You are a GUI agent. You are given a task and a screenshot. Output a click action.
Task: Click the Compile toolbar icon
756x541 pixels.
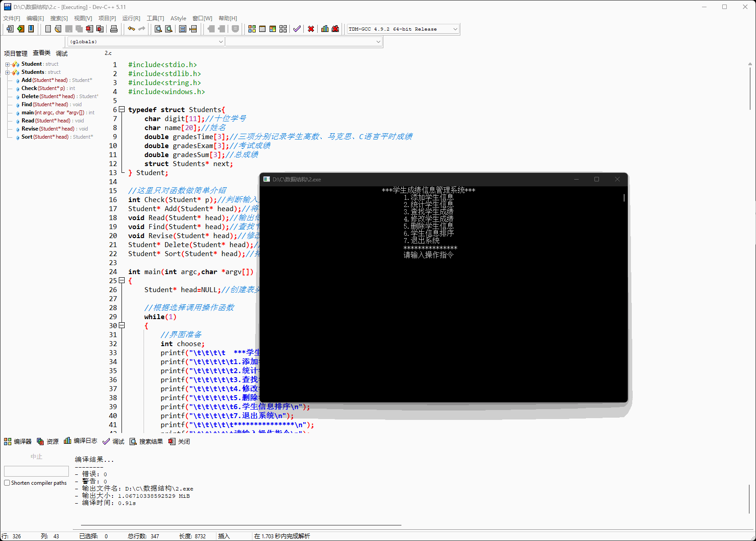click(x=252, y=29)
